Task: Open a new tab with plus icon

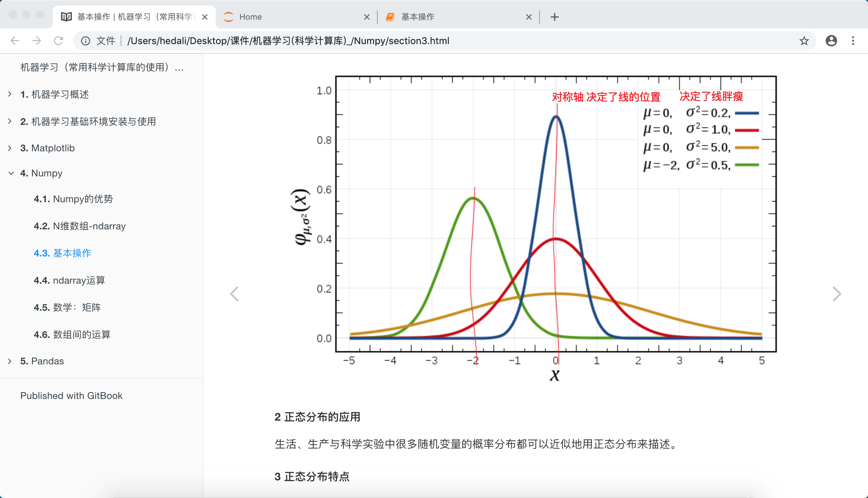Action: pyautogui.click(x=554, y=17)
